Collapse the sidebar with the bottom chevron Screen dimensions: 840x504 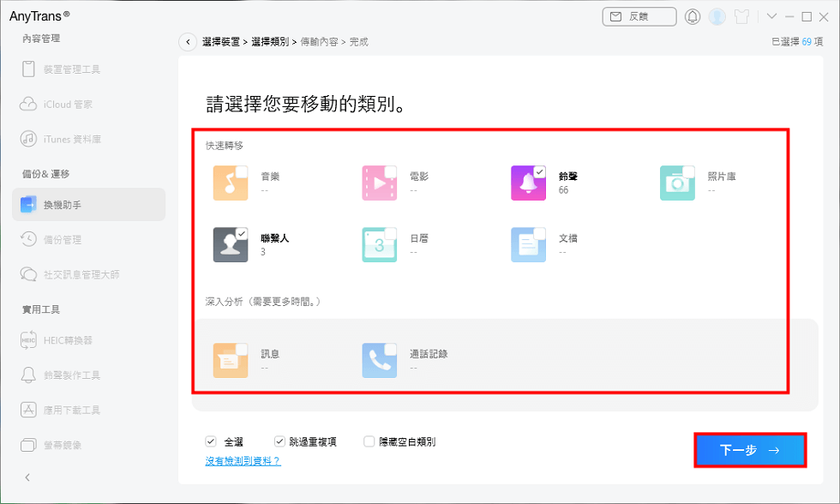coord(27,477)
